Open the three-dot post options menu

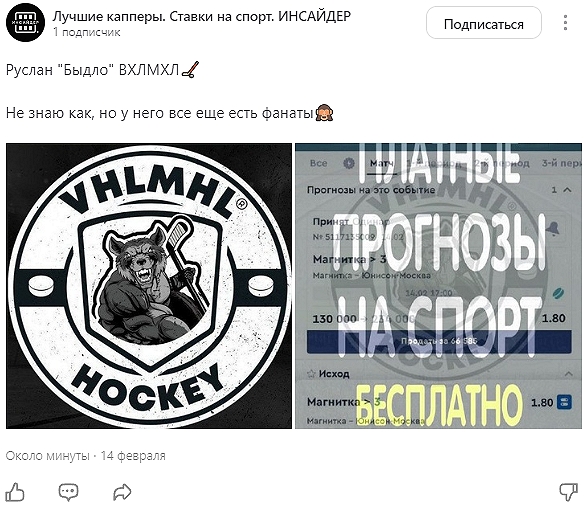tap(565, 23)
